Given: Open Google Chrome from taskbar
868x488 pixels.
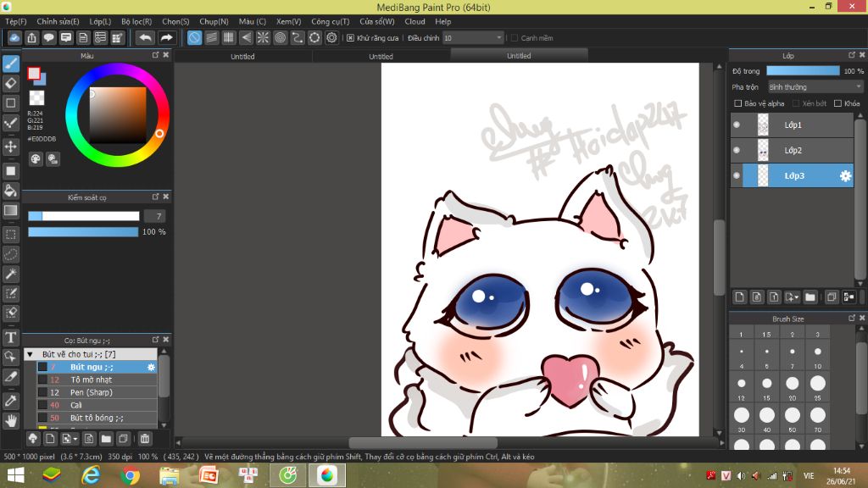Looking at the screenshot, I should click(130, 475).
